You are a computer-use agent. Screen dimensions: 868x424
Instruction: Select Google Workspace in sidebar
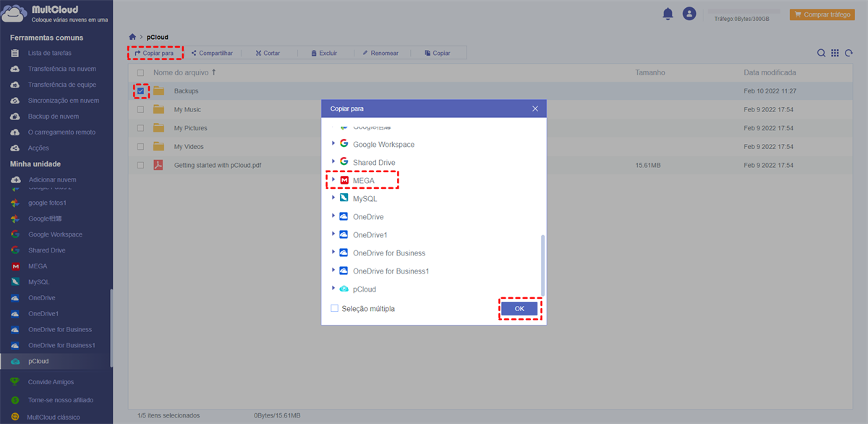55,234
